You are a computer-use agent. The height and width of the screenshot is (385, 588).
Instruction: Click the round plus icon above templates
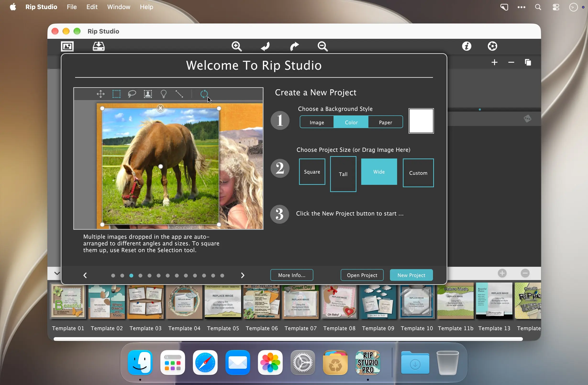coord(502,273)
